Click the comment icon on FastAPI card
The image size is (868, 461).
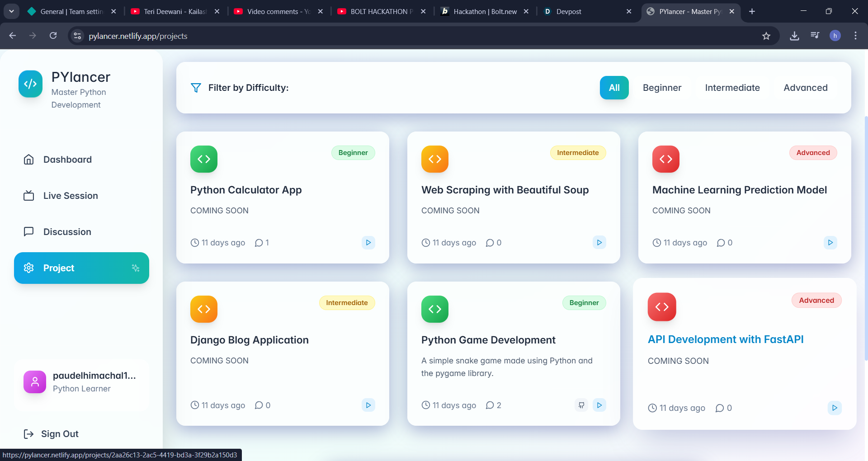[719, 408]
